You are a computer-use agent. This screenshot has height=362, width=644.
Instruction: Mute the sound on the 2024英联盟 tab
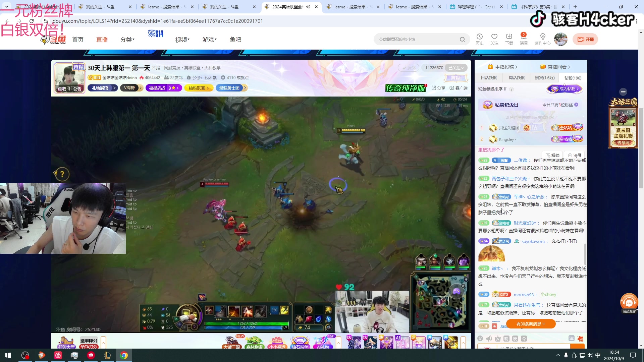(x=308, y=7)
